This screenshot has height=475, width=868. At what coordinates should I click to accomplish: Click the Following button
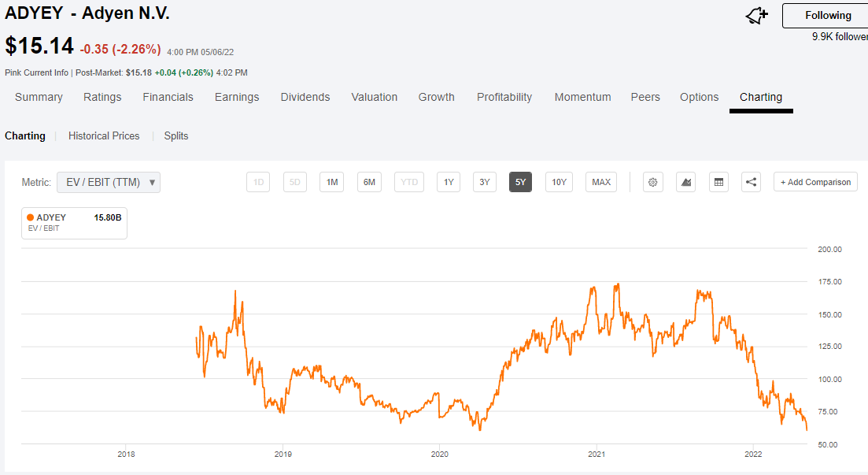click(827, 16)
